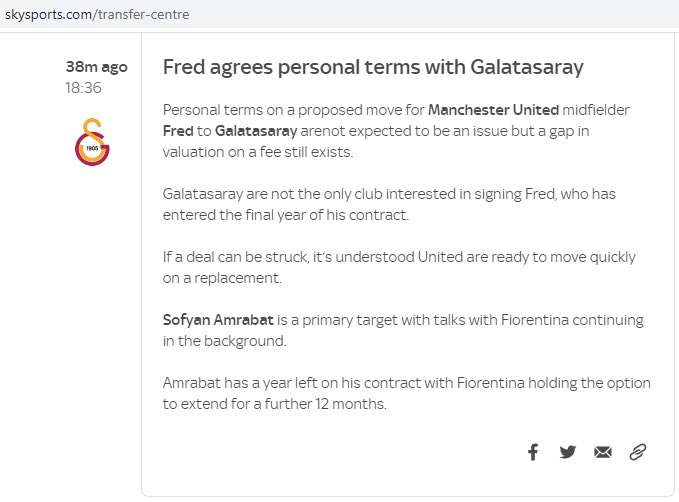Click 'transfer-centre' path in the URL
679x502 pixels.
tap(143, 14)
